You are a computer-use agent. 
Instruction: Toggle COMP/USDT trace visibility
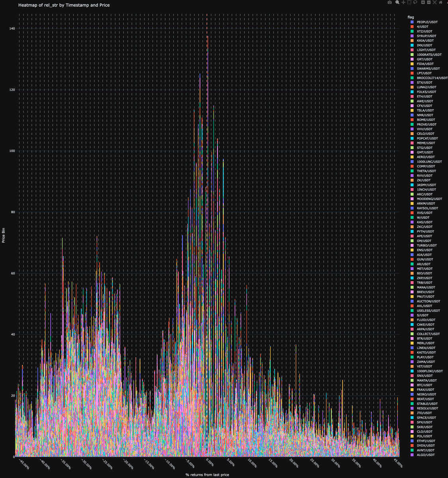[x=422, y=166]
